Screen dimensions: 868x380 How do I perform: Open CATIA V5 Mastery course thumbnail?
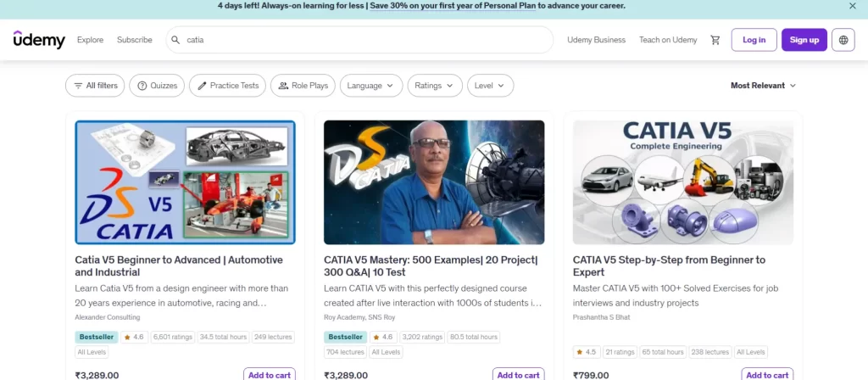tap(434, 182)
